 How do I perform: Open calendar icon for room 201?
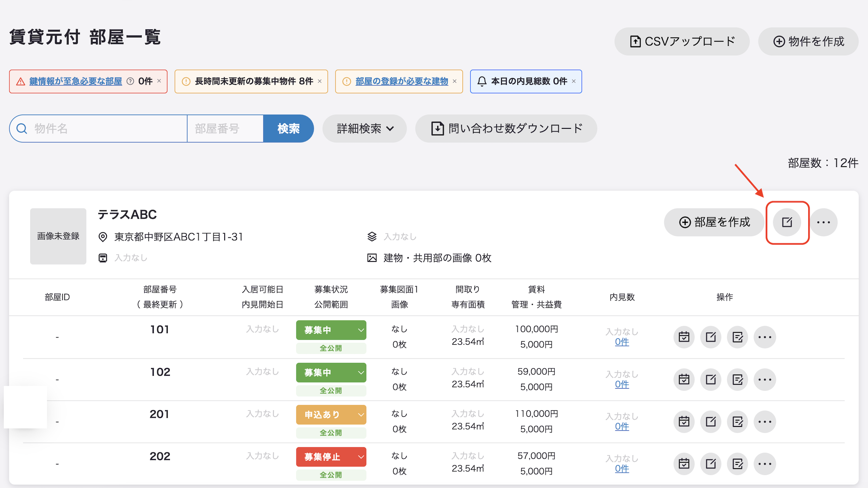click(x=684, y=422)
